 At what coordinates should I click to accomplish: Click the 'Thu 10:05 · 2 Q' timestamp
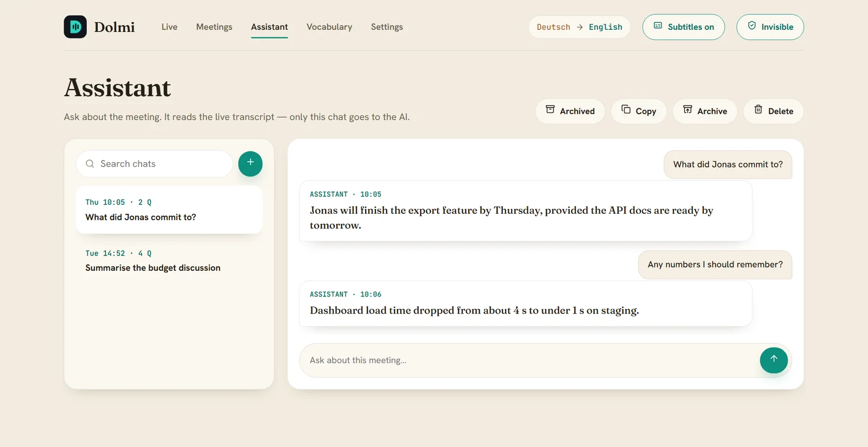click(118, 202)
